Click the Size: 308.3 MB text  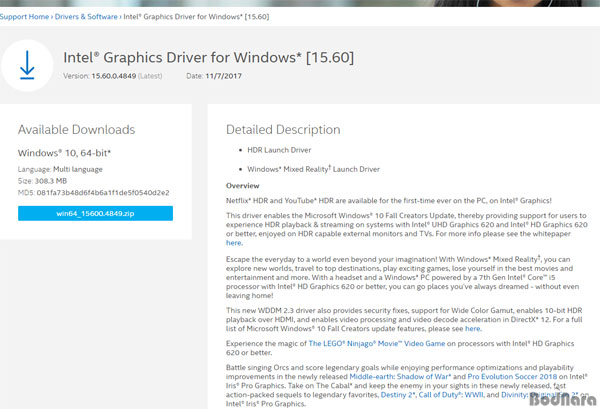(42, 181)
